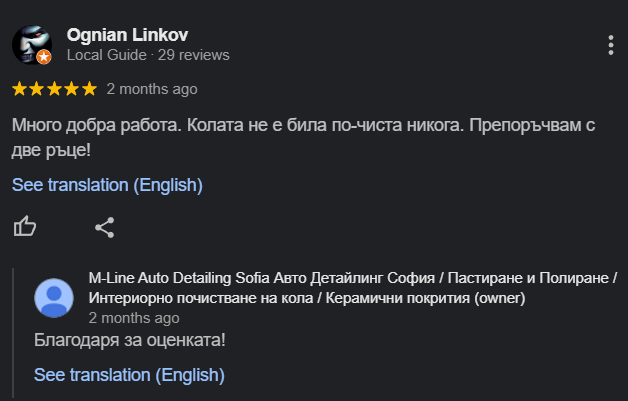
Task: See English translation of Ognian's review
Action: (107, 185)
